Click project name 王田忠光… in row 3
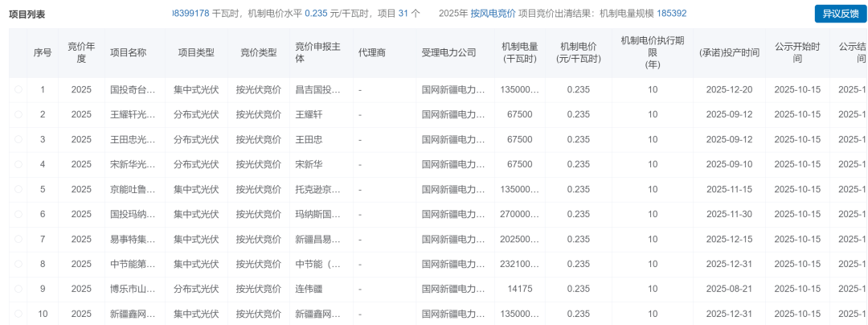This screenshot has width=868, height=325. (133, 139)
